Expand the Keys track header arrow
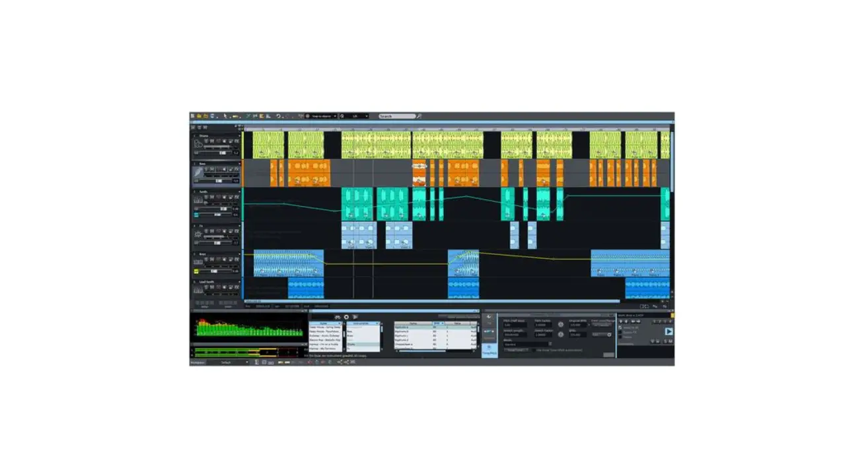The image size is (868, 451). point(239,254)
